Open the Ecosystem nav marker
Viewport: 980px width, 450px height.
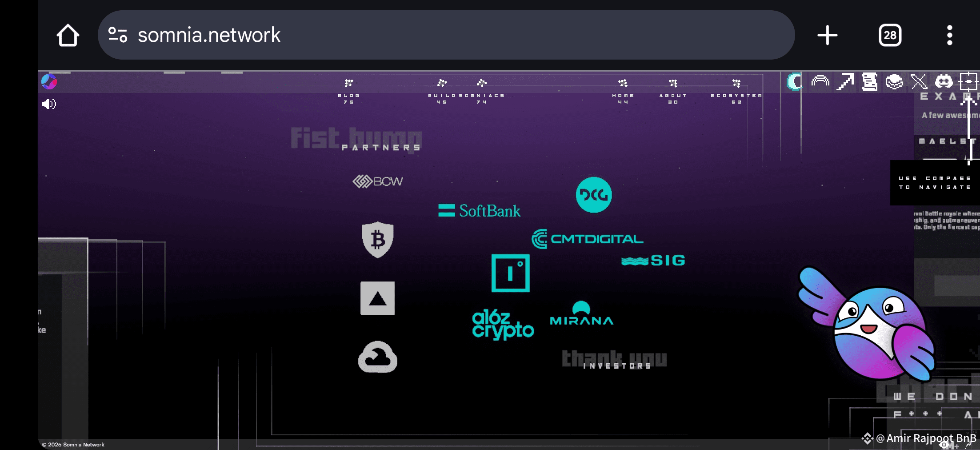coord(736,92)
